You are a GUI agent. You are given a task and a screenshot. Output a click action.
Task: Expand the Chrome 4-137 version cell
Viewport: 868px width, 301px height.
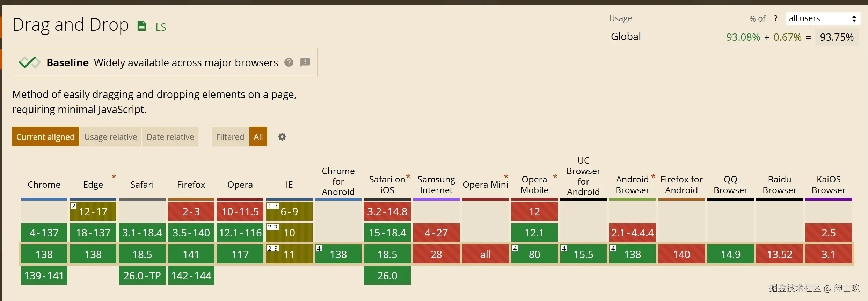point(44,233)
